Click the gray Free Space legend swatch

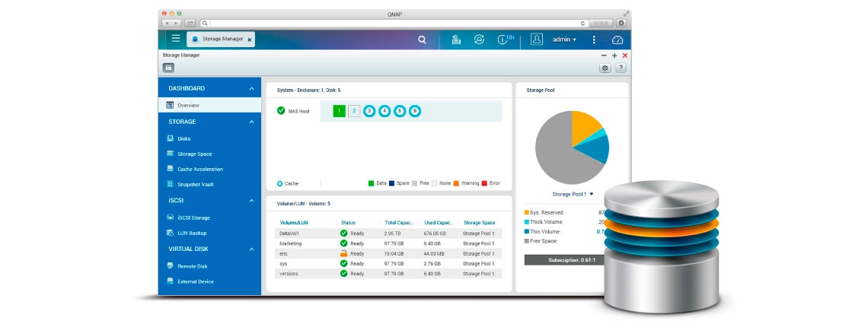[526, 240]
